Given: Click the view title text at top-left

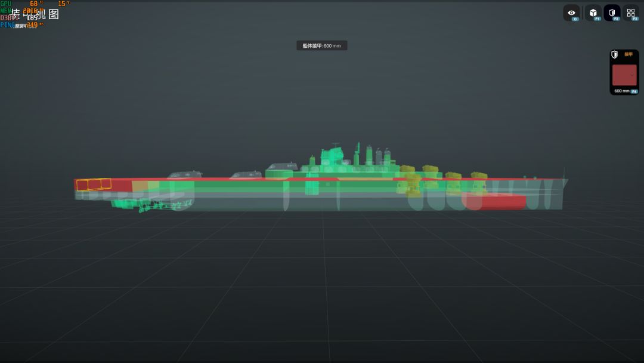Looking at the screenshot, I should (35, 14).
